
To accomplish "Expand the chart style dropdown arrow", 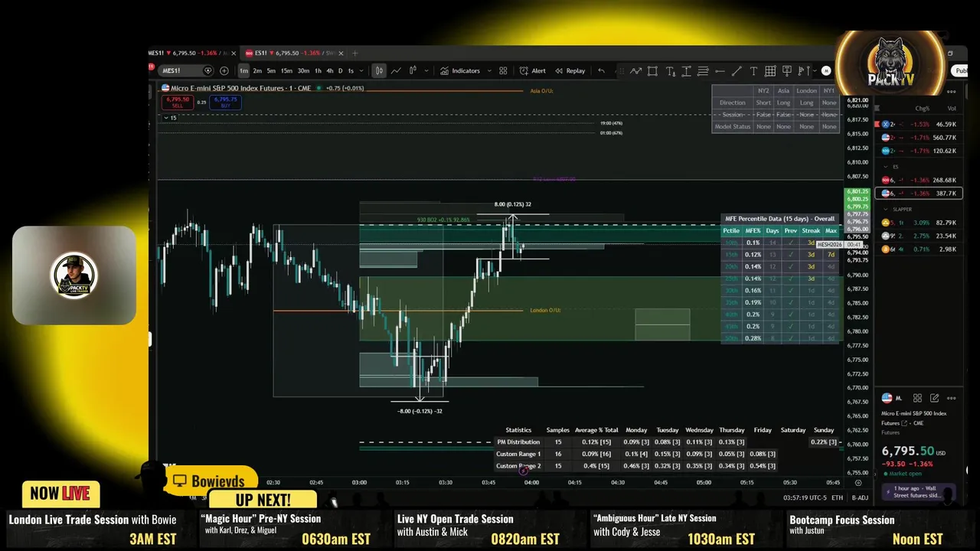I will coord(426,70).
